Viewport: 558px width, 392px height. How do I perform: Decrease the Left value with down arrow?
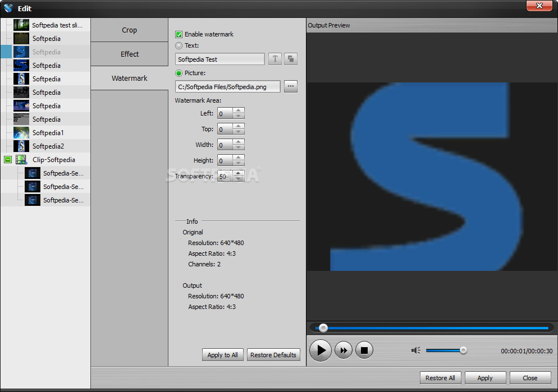[239, 116]
